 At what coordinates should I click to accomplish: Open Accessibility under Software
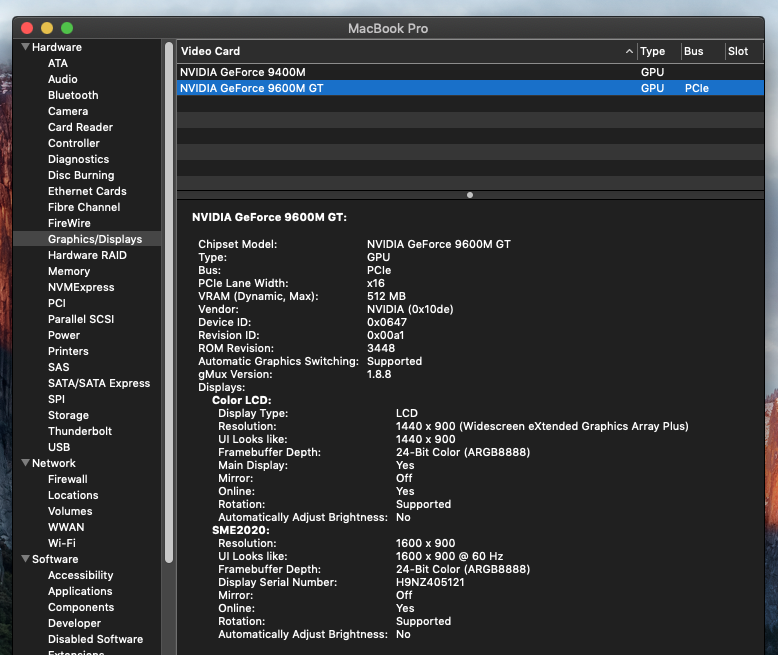click(x=80, y=575)
